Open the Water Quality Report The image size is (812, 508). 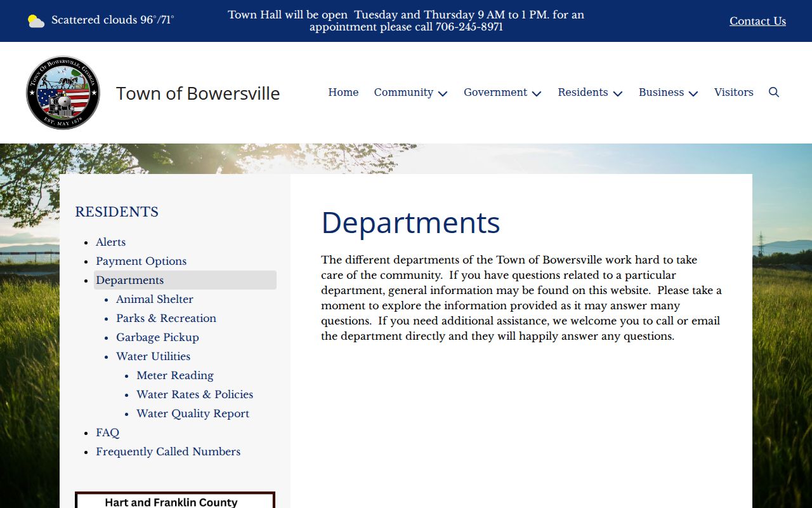pos(193,413)
